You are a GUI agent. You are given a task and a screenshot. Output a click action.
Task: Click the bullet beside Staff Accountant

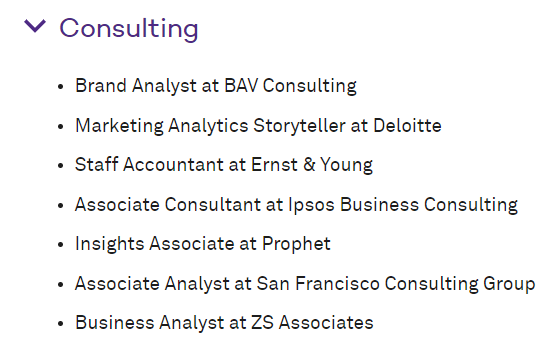[x=60, y=166]
